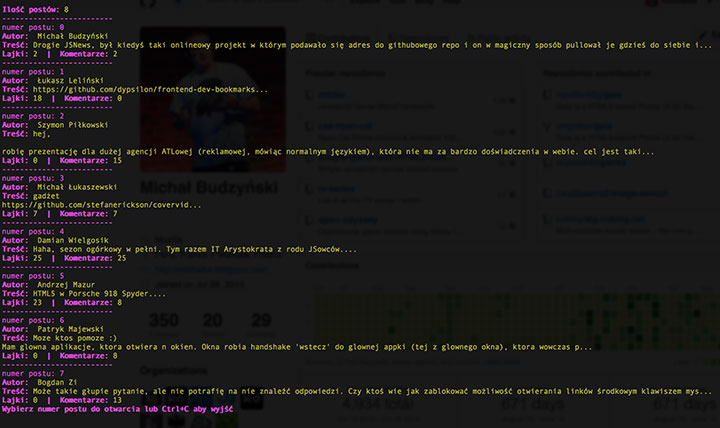
Task: Select the 'numer postu: 6' line
Action: click(x=33, y=320)
